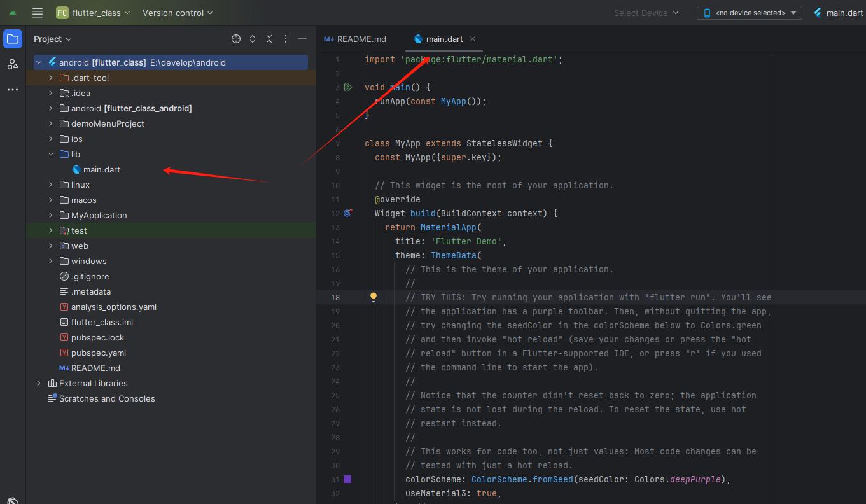Expand the macos folder
Viewport: 866px width, 504px height.
51,200
